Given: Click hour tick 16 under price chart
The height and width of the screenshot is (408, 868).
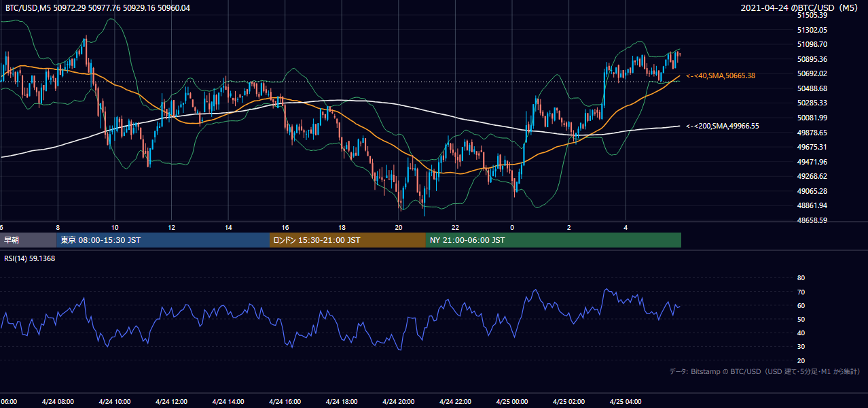Looking at the screenshot, I should pyautogui.click(x=285, y=228).
